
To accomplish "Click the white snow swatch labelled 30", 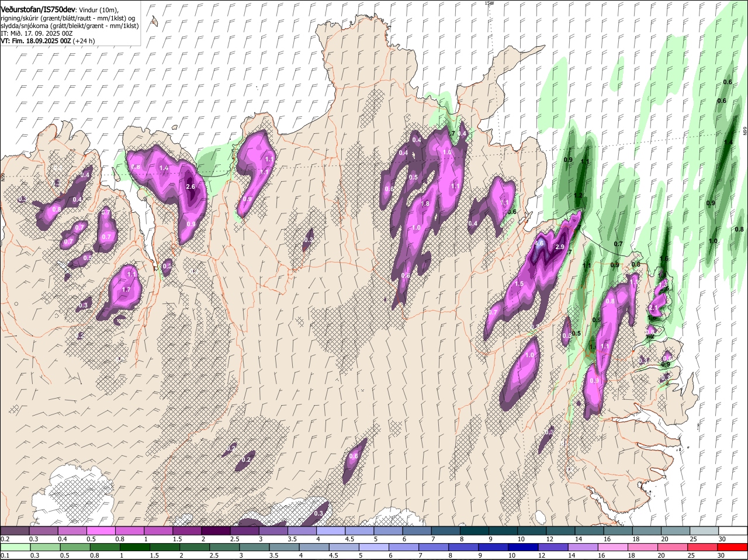I will click(x=733, y=530).
